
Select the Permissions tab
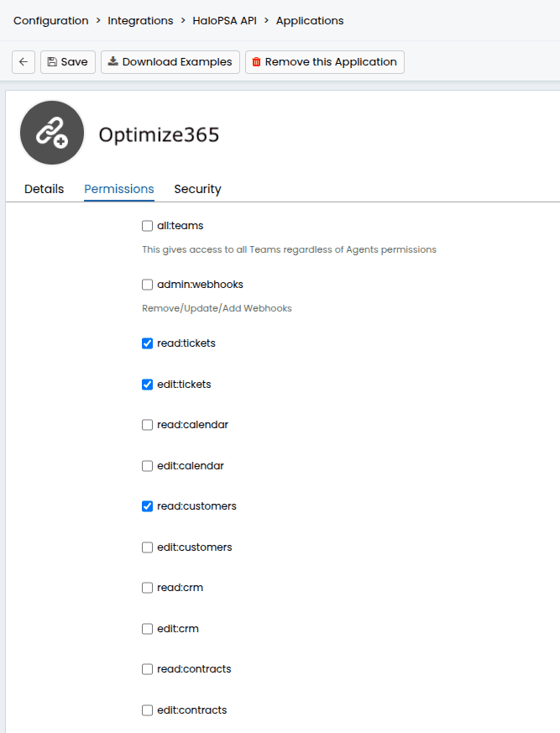click(x=119, y=189)
